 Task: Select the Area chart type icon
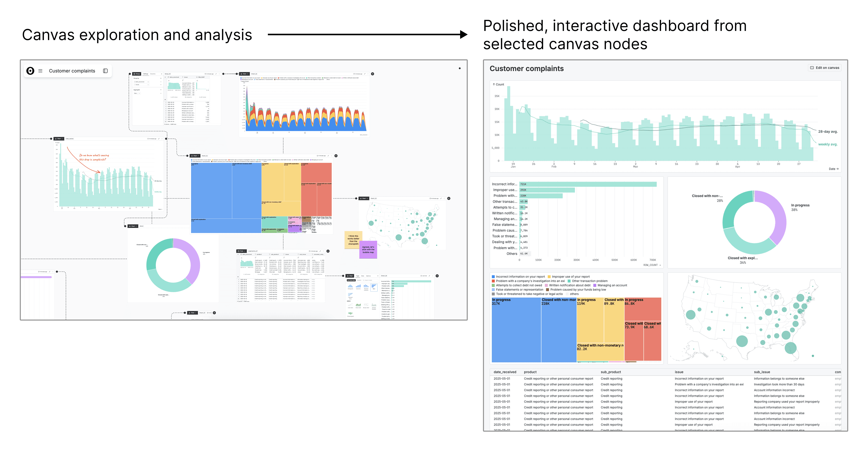358,305
